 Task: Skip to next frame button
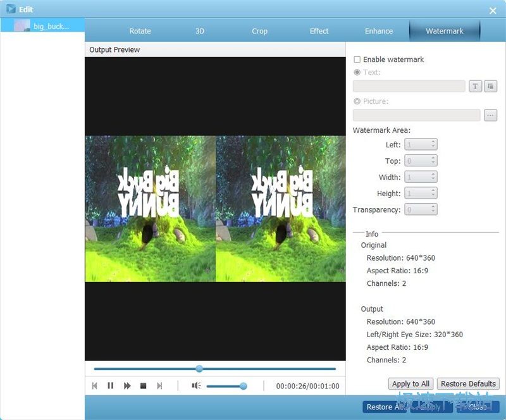(159, 386)
